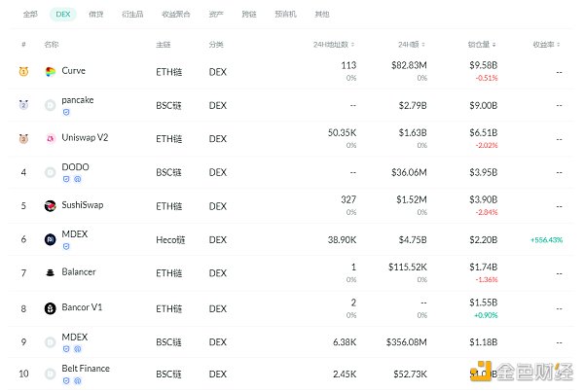Click the third-place medal beside Uniswap V2

point(23,138)
